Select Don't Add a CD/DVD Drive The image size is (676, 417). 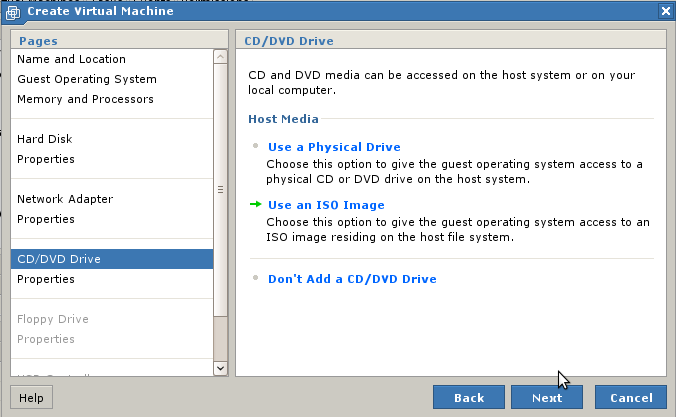point(352,279)
